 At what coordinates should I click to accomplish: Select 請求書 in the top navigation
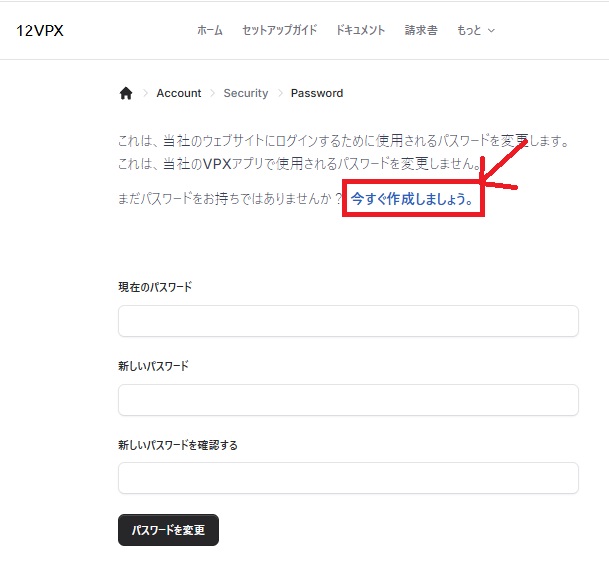pos(421,30)
